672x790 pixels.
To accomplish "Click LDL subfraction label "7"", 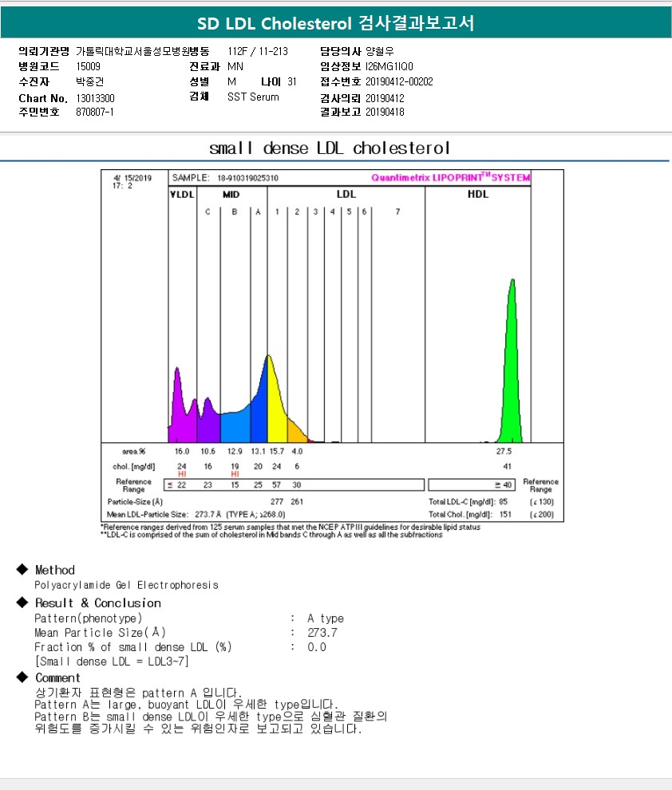I will 398,211.
